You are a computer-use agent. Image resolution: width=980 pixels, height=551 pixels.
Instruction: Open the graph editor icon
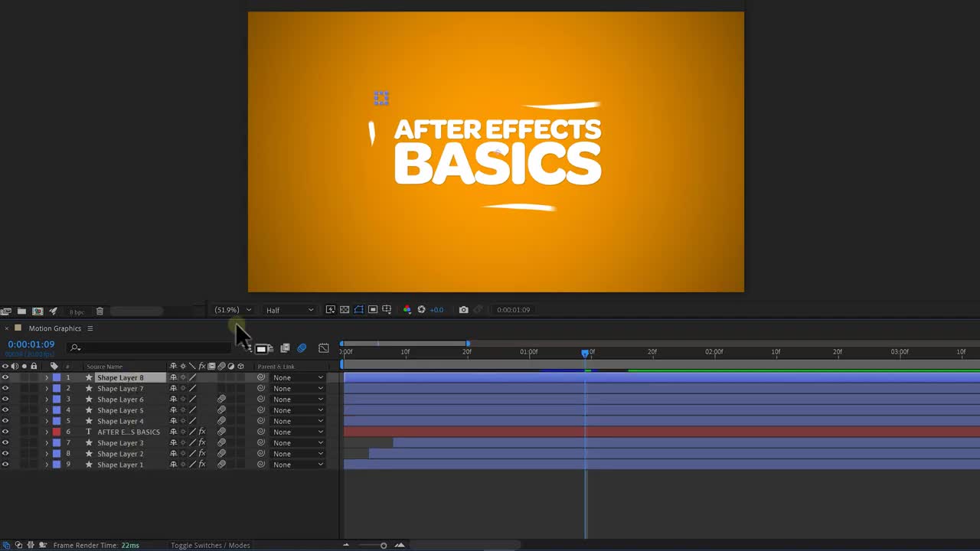pyautogui.click(x=324, y=348)
